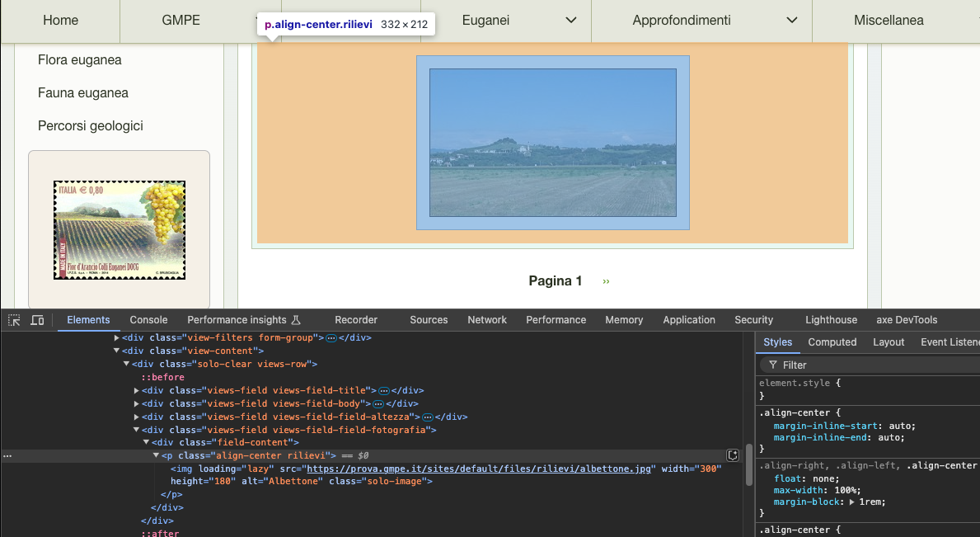The height and width of the screenshot is (537, 980).
Task: Click the three-dot menu beside selected node
Action: point(7,455)
